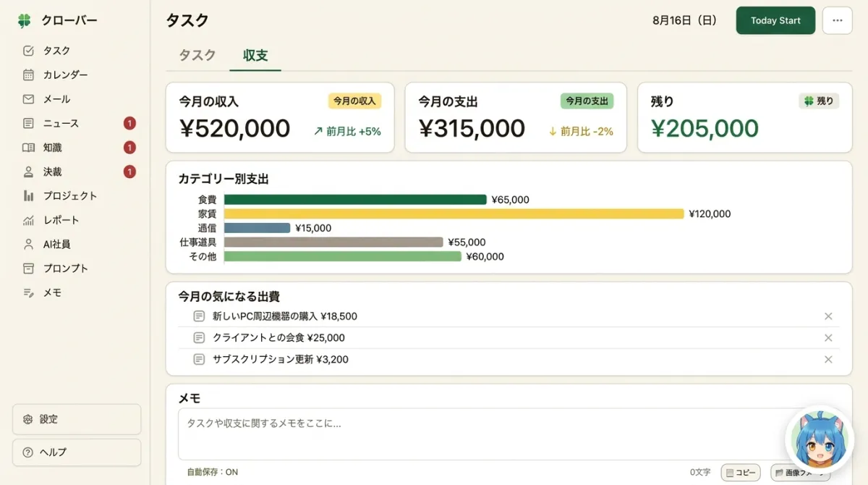This screenshot has height=485, width=868.
Task: Click 前月比 +5% indicator
Action: pyautogui.click(x=347, y=132)
